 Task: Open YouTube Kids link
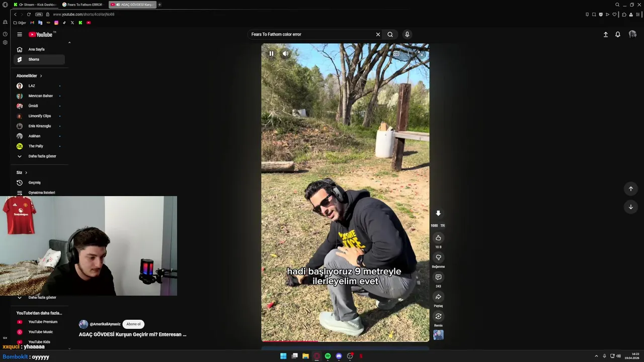pos(39,342)
